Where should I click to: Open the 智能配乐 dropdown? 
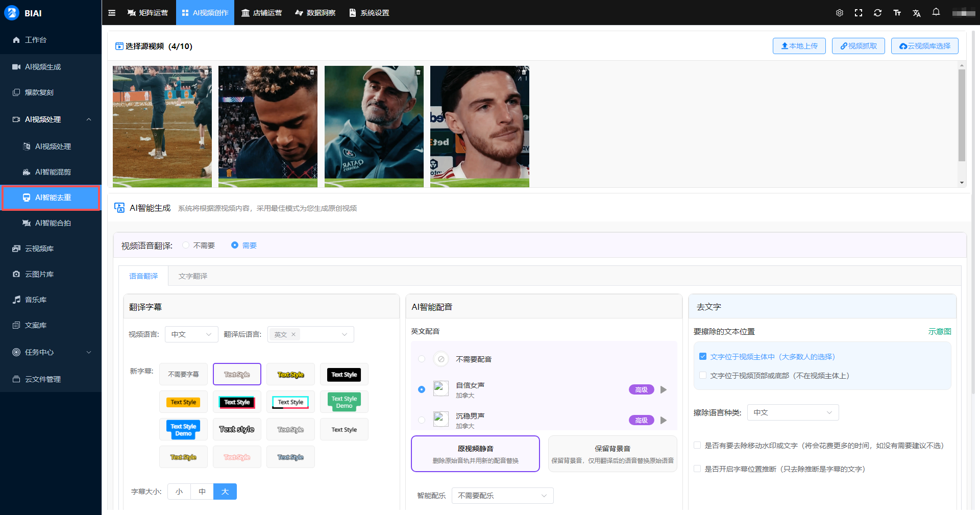[502, 496]
